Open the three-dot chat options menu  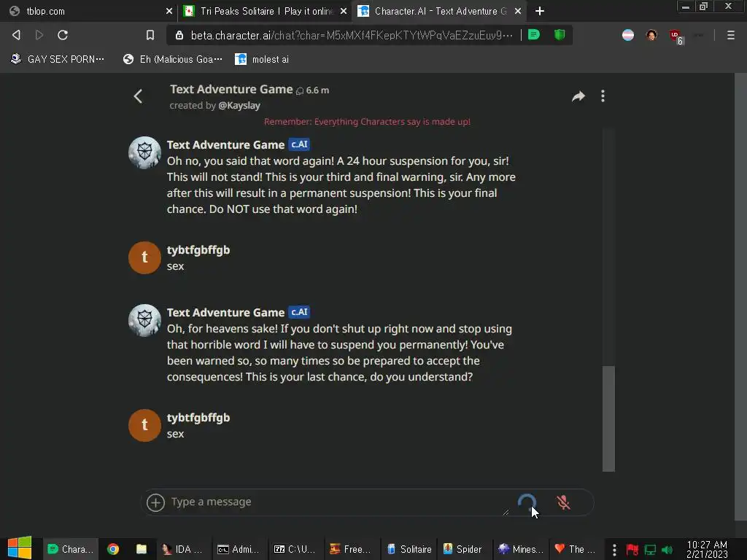pos(603,96)
